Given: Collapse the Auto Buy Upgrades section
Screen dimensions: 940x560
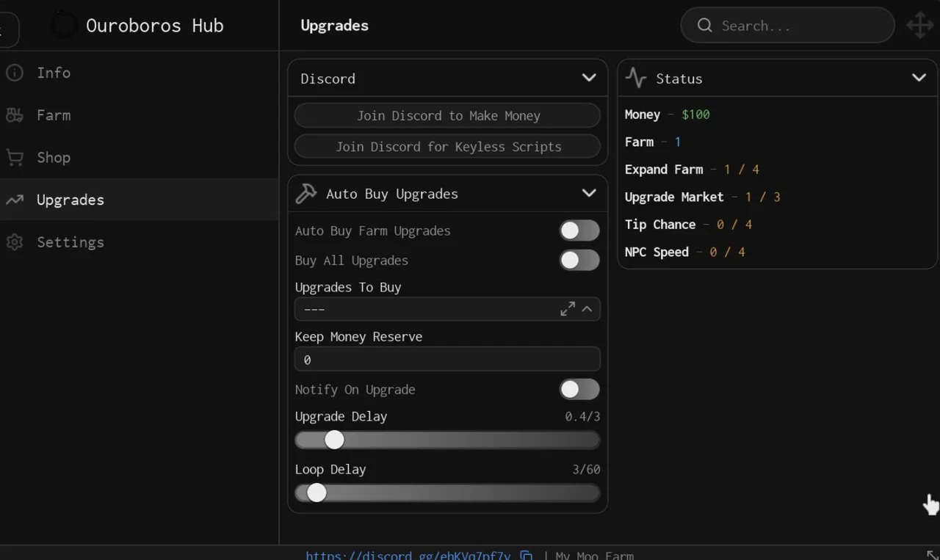Looking at the screenshot, I should tap(589, 193).
